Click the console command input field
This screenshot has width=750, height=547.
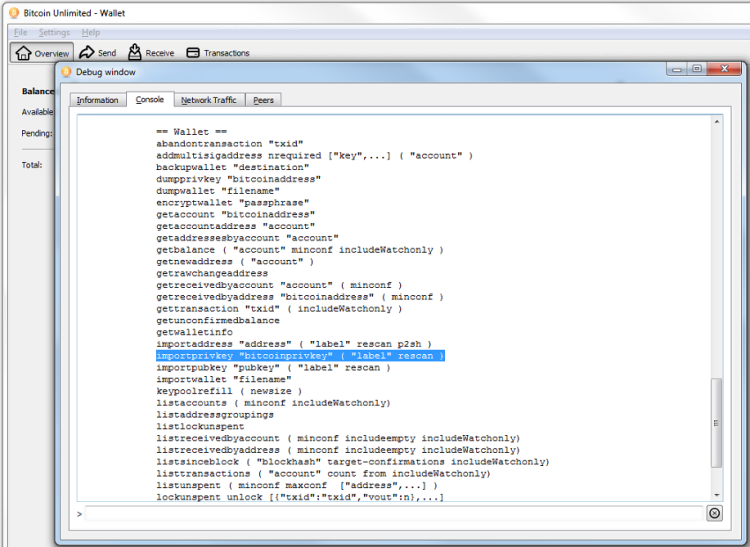[x=395, y=513]
